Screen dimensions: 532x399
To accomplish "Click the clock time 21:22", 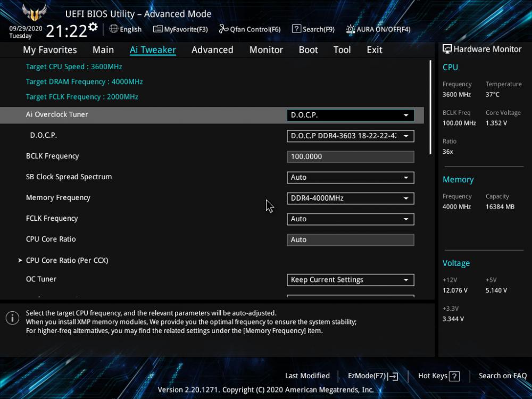I will [66, 31].
